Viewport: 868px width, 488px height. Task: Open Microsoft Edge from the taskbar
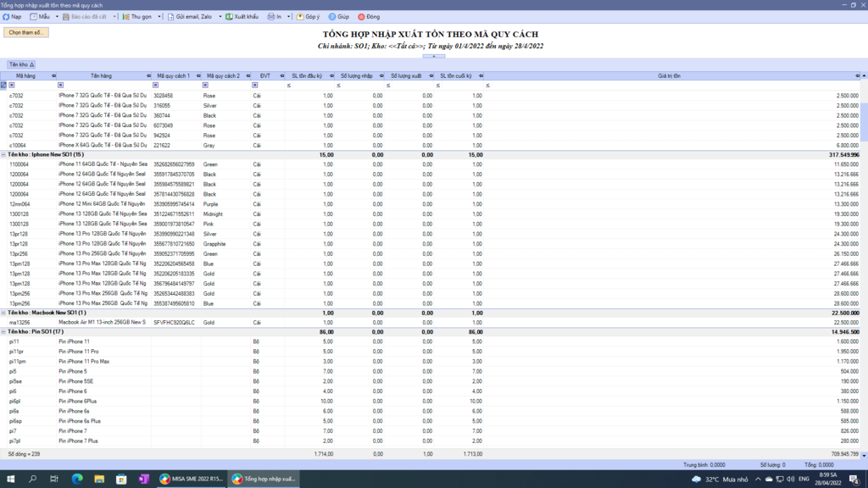tap(77, 480)
